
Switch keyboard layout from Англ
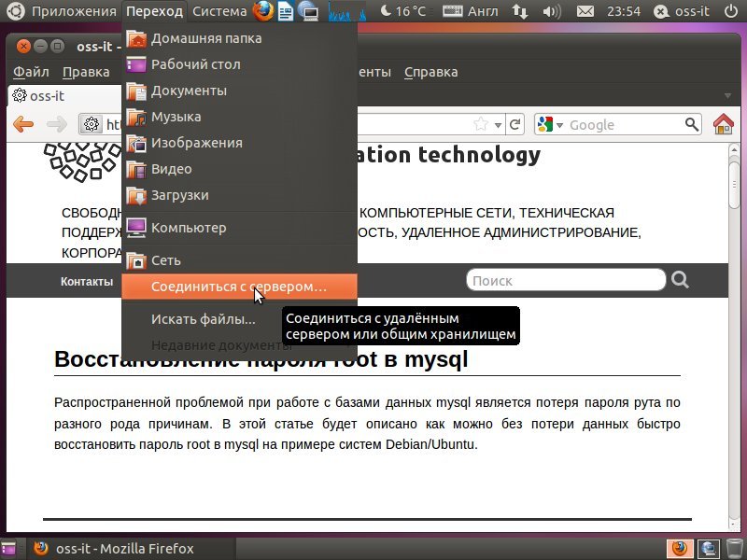tap(467, 10)
